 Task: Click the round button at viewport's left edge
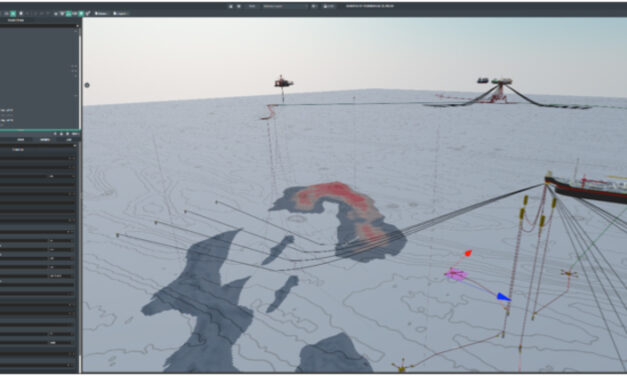pos(87,85)
